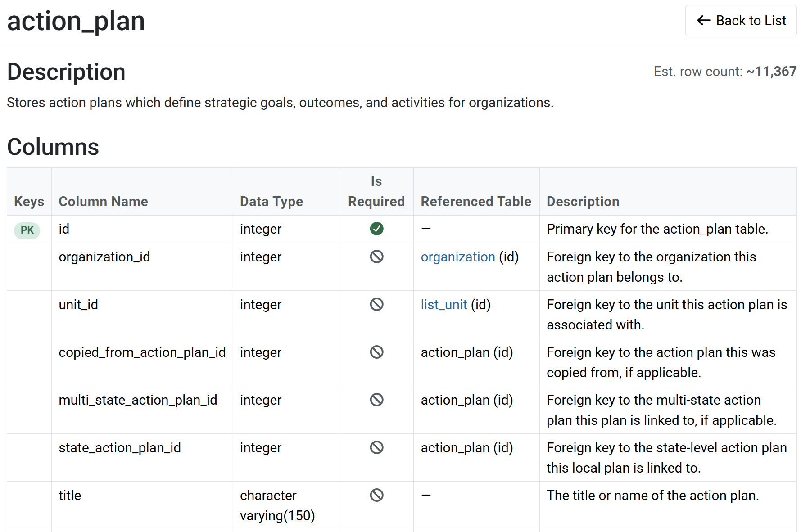Click the Back to List button
The width and height of the screenshot is (801, 532).
click(741, 21)
